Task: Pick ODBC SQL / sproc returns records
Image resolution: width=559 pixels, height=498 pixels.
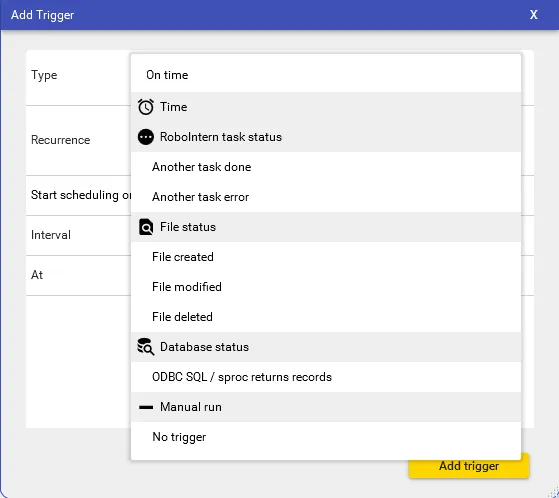Action: 326,377
